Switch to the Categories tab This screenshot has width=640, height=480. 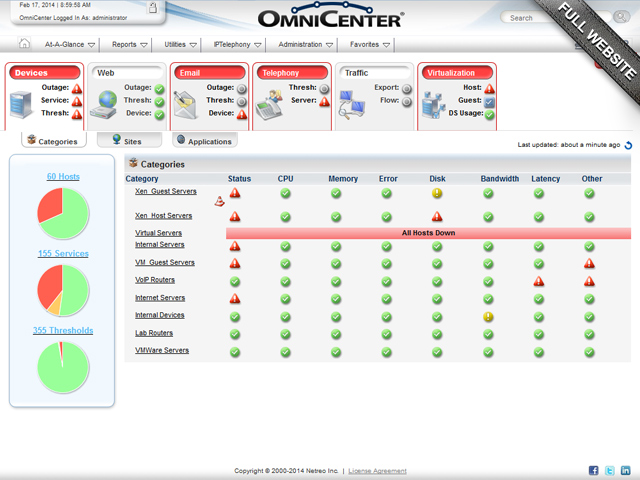[x=53, y=140]
